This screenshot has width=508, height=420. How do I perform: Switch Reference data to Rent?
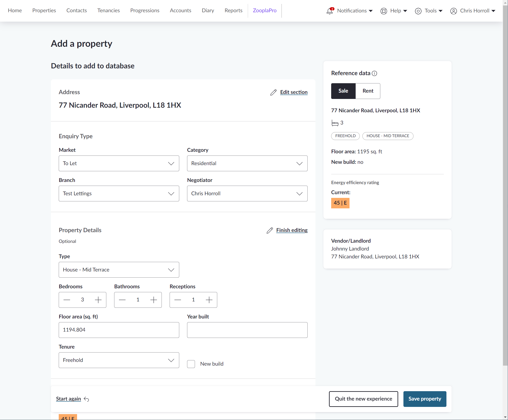click(x=368, y=91)
